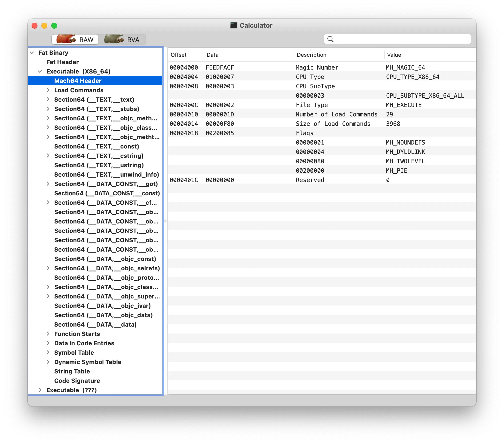Expand the Symbol Table node
This screenshot has height=443, width=504.
point(48,352)
